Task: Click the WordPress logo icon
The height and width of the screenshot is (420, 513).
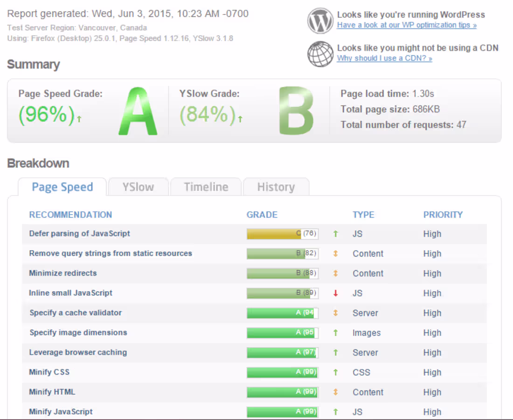Action: [320, 21]
